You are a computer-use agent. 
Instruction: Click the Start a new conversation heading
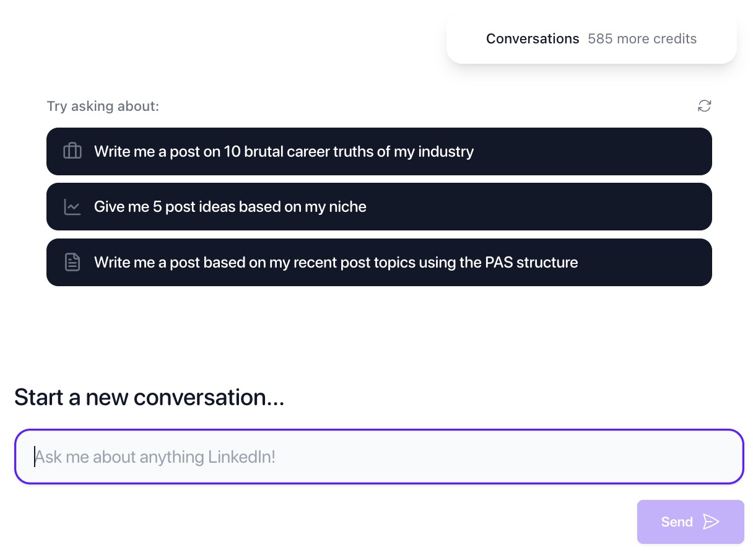tap(149, 397)
